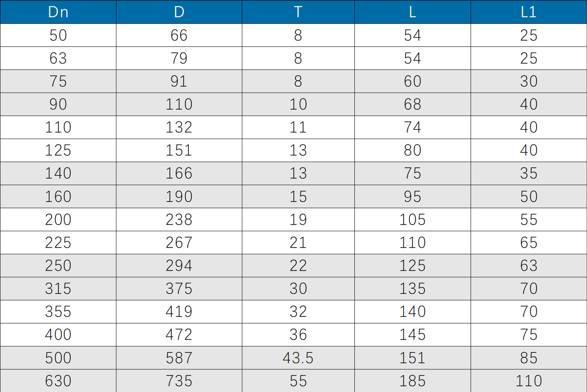Click the L value 95 cell
This screenshot has width=587, height=392.
tap(412, 196)
